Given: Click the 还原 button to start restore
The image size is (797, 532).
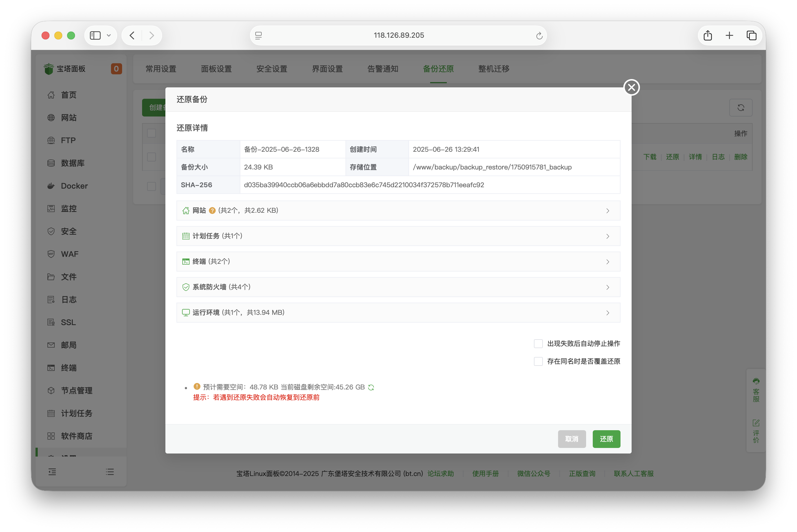Looking at the screenshot, I should 606,439.
